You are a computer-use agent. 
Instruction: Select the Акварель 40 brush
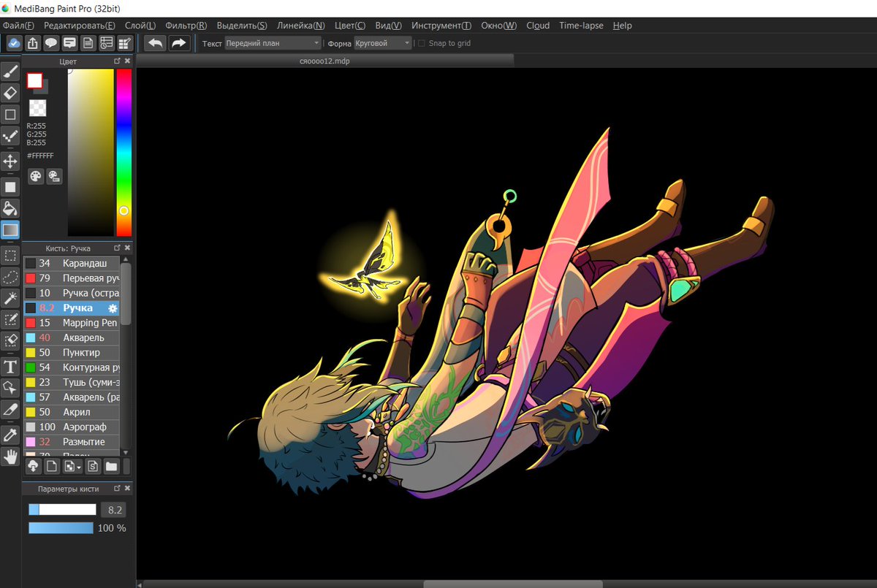pyautogui.click(x=72, y=337)
